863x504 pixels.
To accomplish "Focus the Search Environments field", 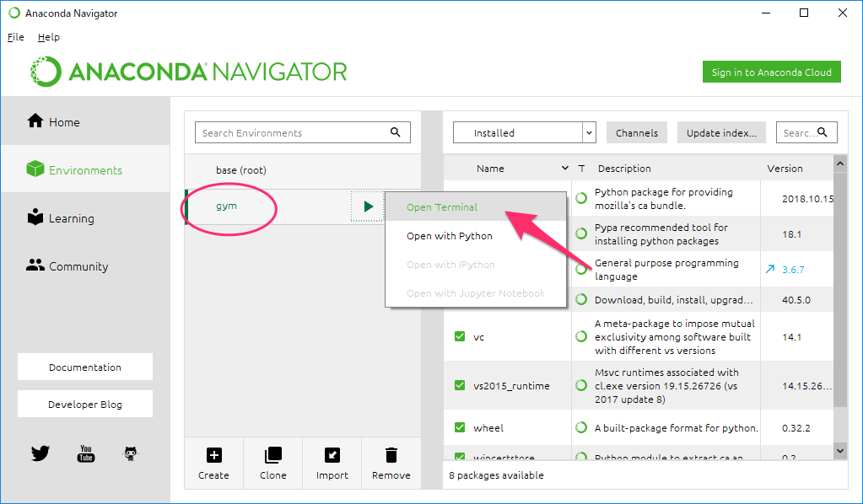I will tap(303, 132).
